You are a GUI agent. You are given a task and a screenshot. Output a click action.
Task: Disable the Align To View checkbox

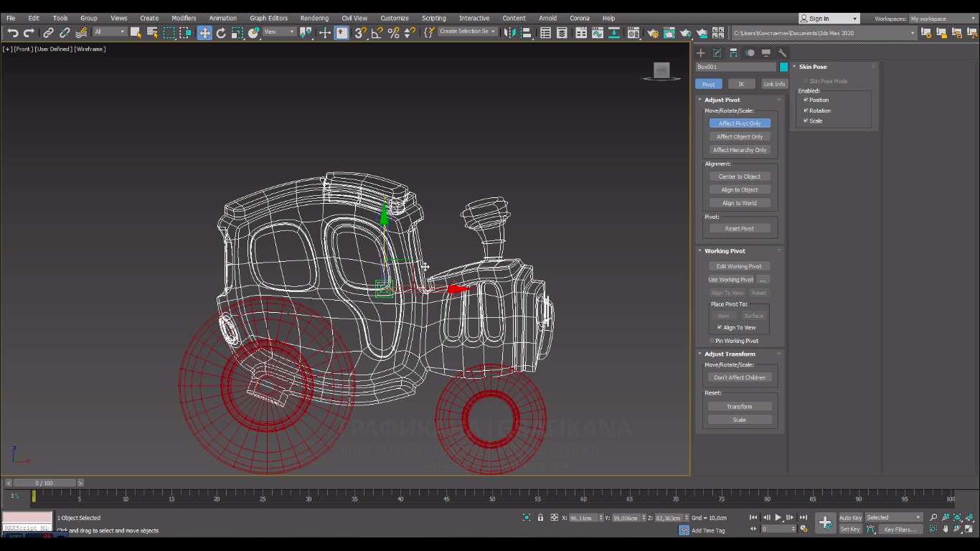click(x=720, y=328)
